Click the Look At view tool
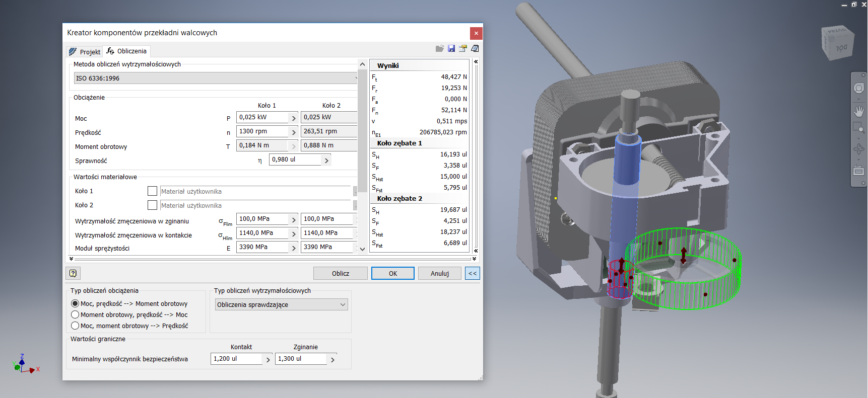 pyautogui.click(x=859, y=172)
